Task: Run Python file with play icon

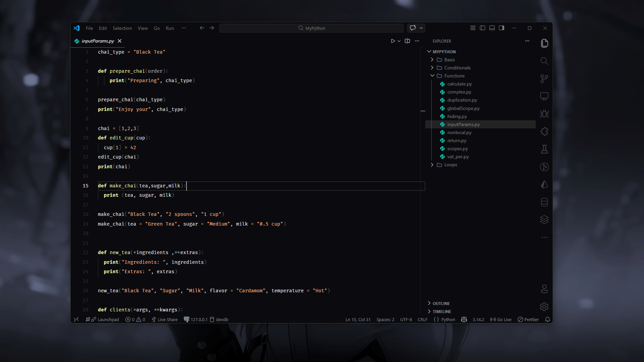Action: [393, 41]
